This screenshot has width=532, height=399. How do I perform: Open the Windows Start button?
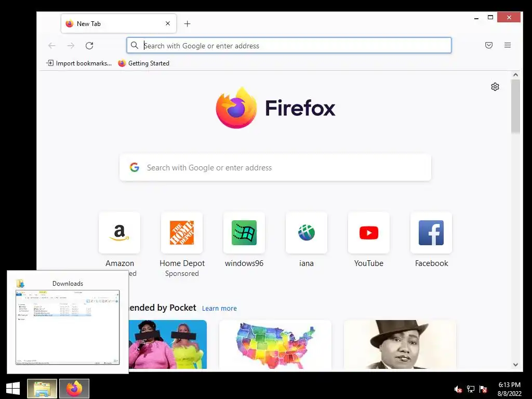pos(13,389)
